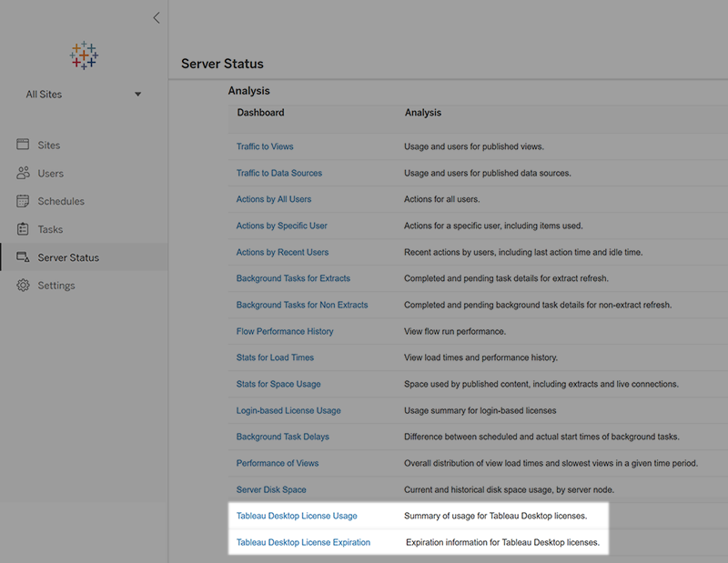Open the Traffic to Views dashboard
The image size is (728, 563).
pos(265,146)
